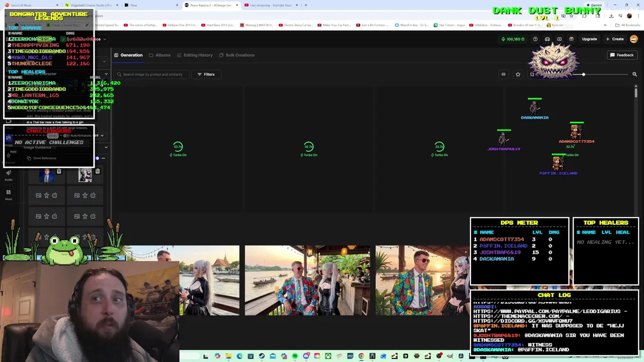
Task: Select the anime costume reference thumbnail
Action: (x=85, y=175)
